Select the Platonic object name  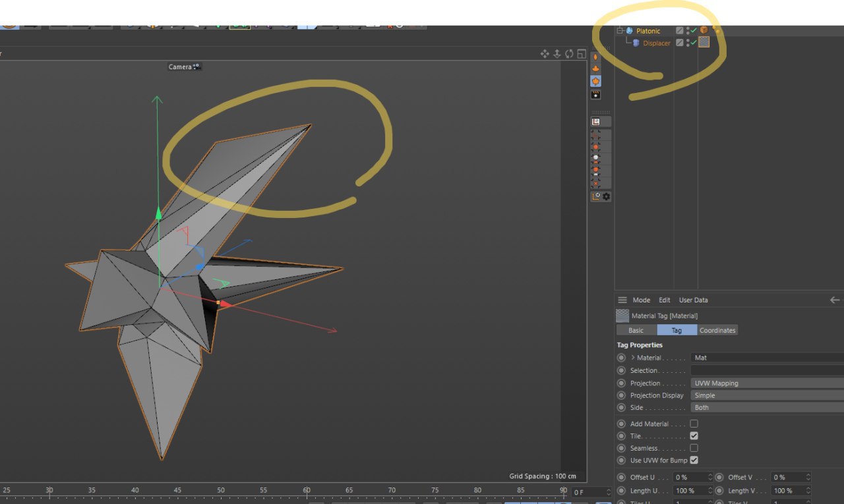(x=648, y=31)
